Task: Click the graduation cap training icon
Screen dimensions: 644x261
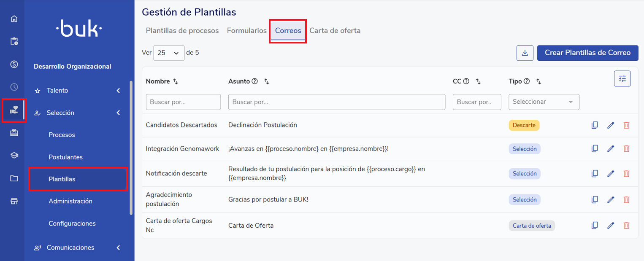Action: pos(14,156)
